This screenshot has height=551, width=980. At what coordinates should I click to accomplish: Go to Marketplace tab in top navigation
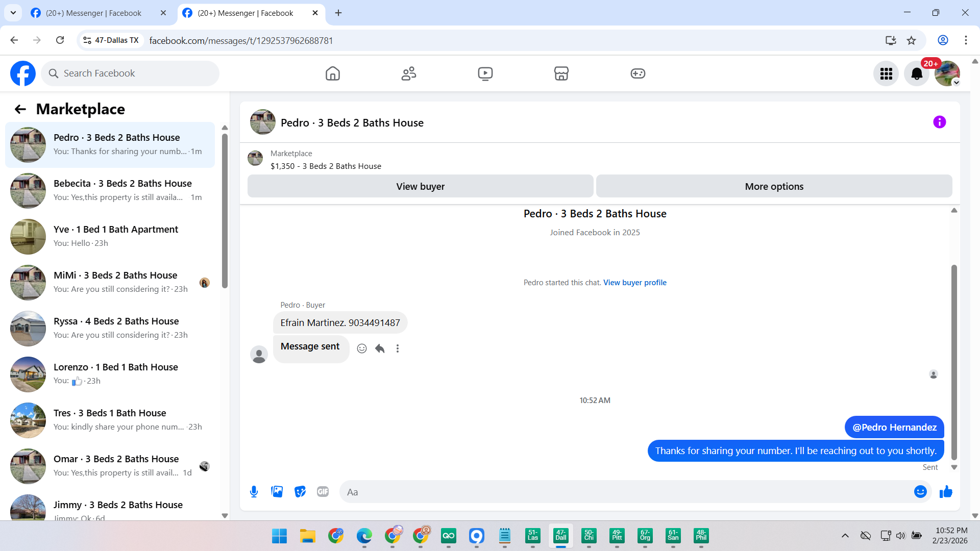pos(561,74)
